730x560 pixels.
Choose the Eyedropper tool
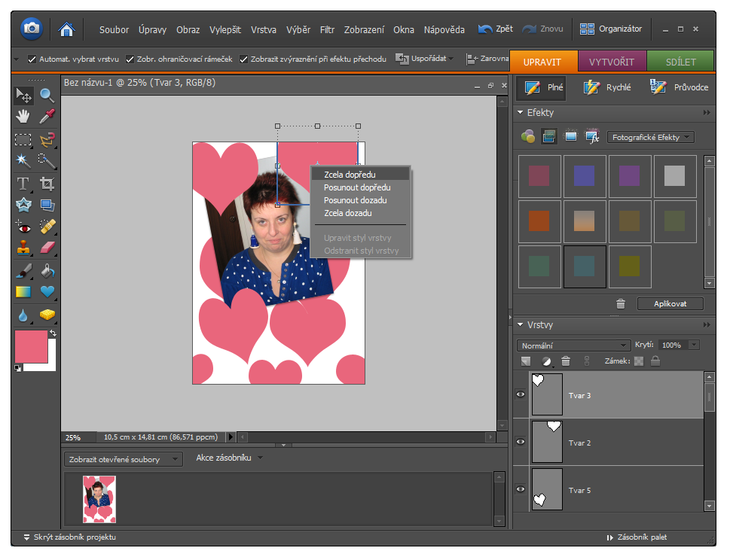tap(47, 117)
